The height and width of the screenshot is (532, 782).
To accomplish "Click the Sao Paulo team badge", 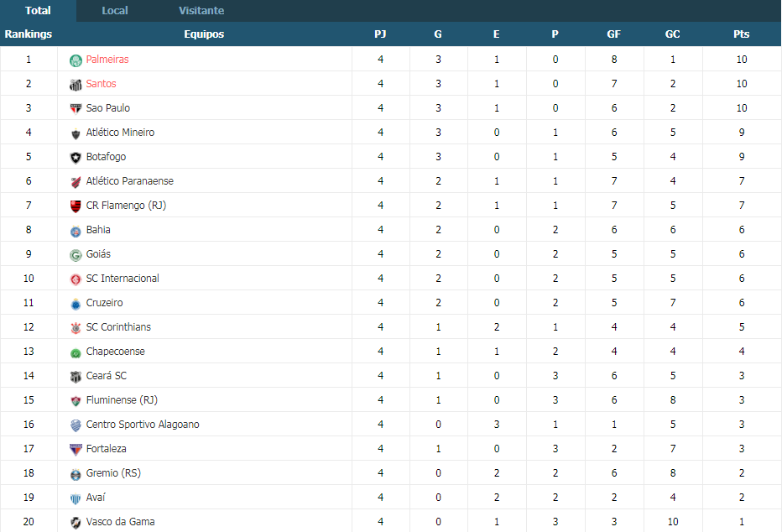I will coord(76,109).
